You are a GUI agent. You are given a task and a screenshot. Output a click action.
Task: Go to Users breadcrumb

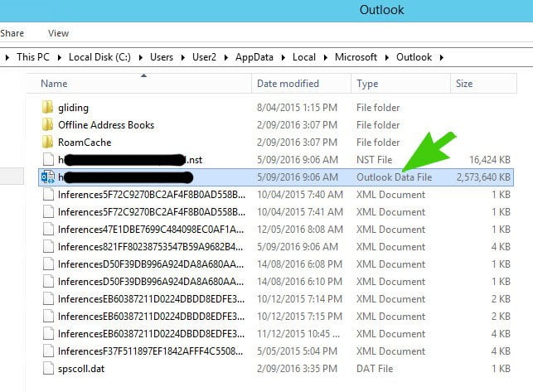(162, 57)
